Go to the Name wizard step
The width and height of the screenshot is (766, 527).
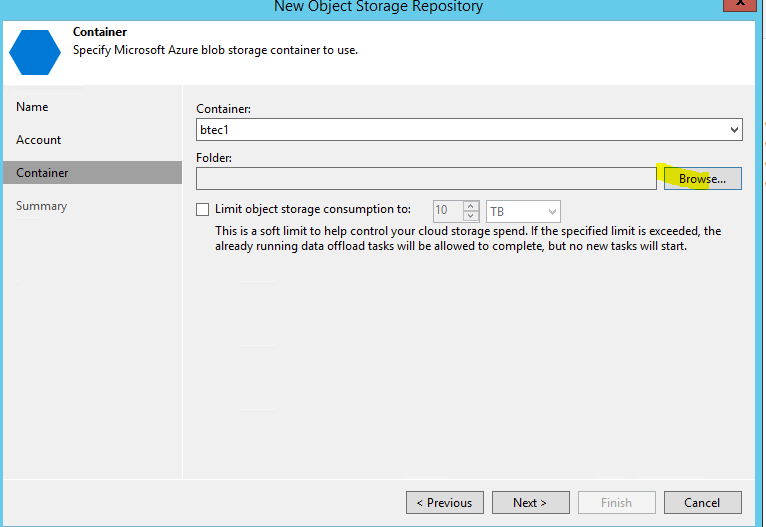[32, 107]
